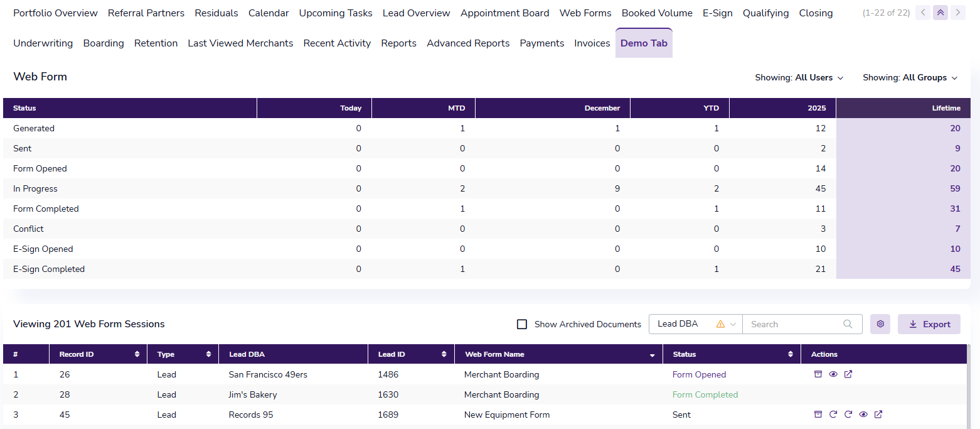Expand the Showing All Users dropdown

[x=799, y=78]
